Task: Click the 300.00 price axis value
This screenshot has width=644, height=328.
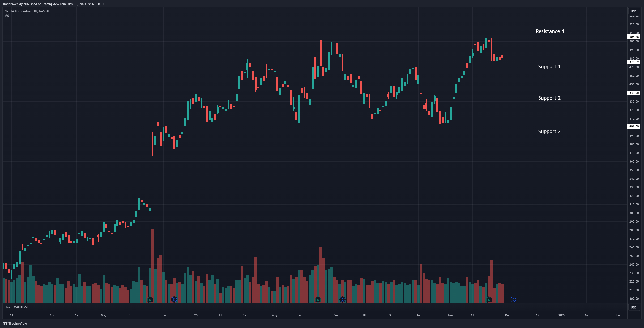Action: tap(634, 213)
